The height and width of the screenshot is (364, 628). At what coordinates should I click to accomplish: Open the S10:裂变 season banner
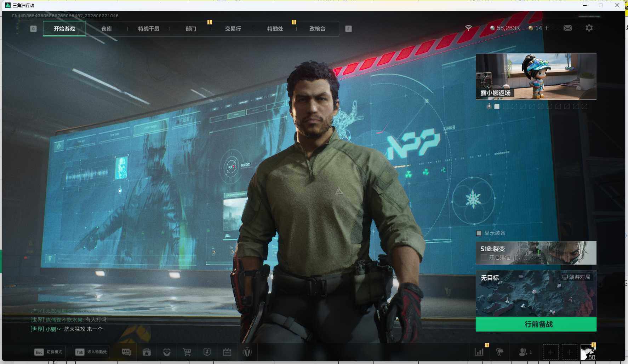[536, 253]
